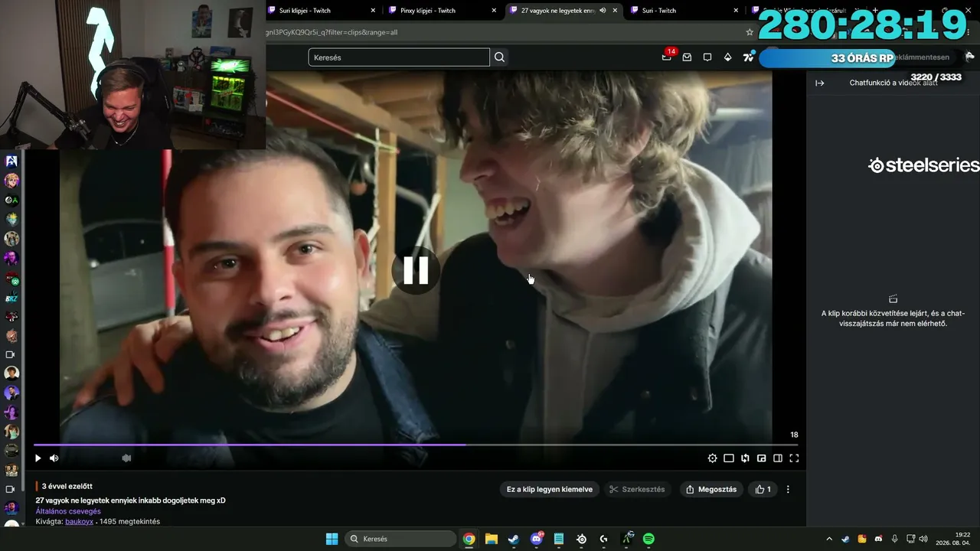This screenshot has height=551, width=980.
Task: Mute the clip using the speaker icon
Action: pos(54,458)
